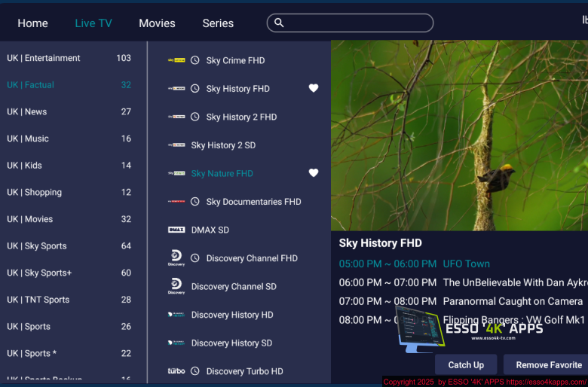The height and width of the screenshot is (387, 588).
Task: Click the Discovery History HD logo
Action: pos(176,315)
